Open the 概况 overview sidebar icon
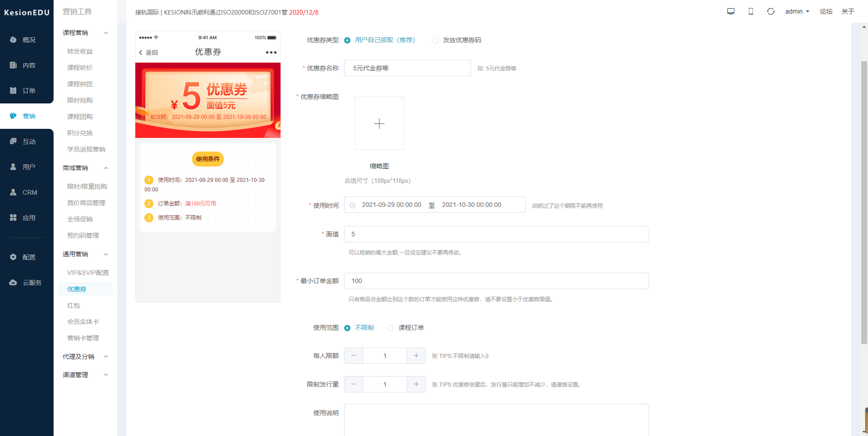868x436 pixels. [x=13, y=40]
